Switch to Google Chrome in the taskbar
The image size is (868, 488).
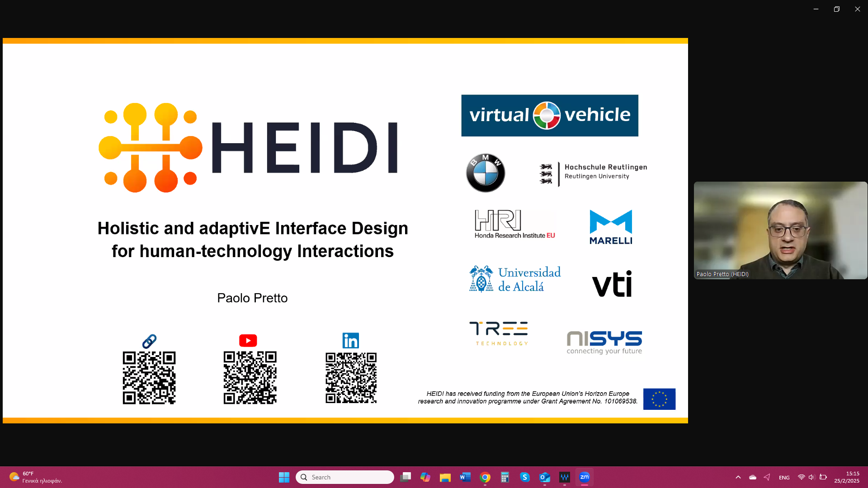coord(485,477)
